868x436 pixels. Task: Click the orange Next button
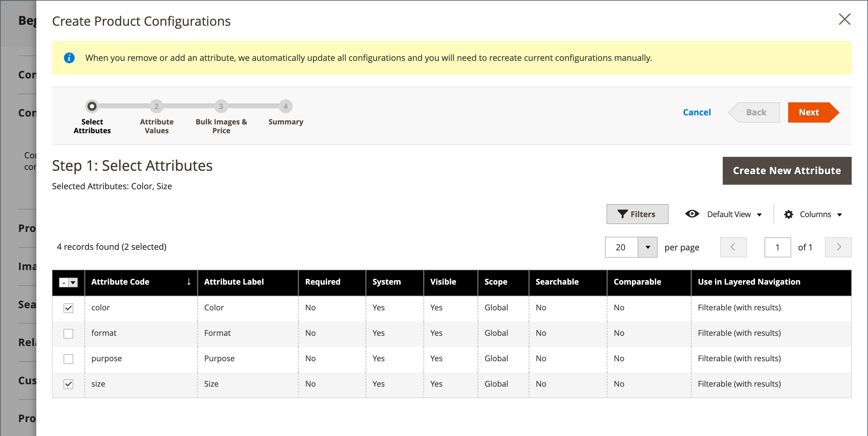click(809, 112)
